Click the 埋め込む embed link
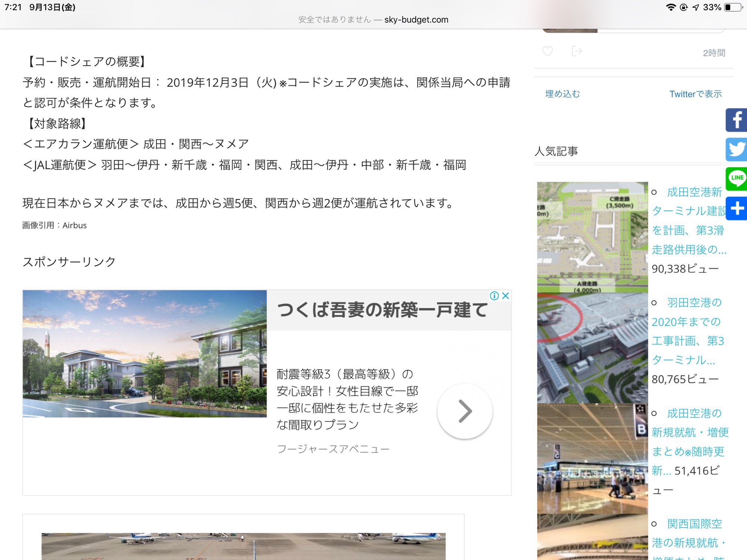747x560 pixels. (x=562, y=94)
